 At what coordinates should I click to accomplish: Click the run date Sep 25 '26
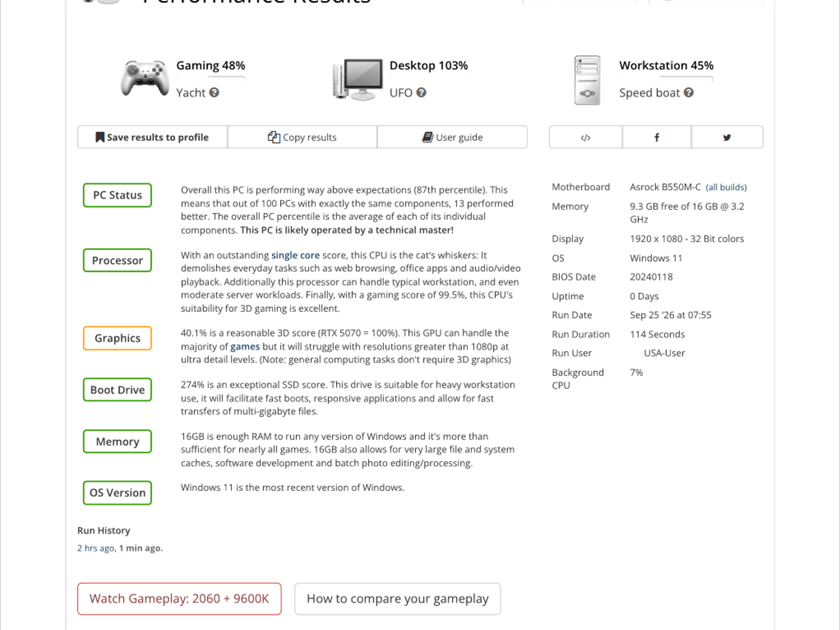pyautogui.click(x=671, y=315)
